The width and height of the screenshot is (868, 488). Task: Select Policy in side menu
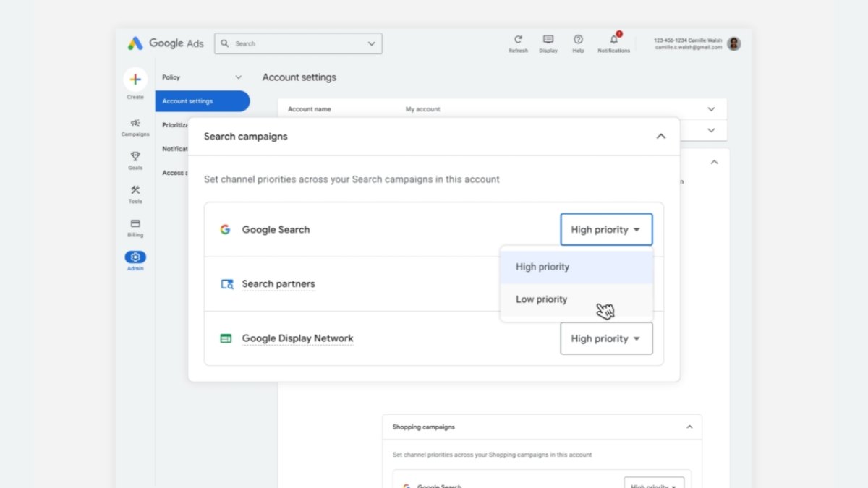171,77
